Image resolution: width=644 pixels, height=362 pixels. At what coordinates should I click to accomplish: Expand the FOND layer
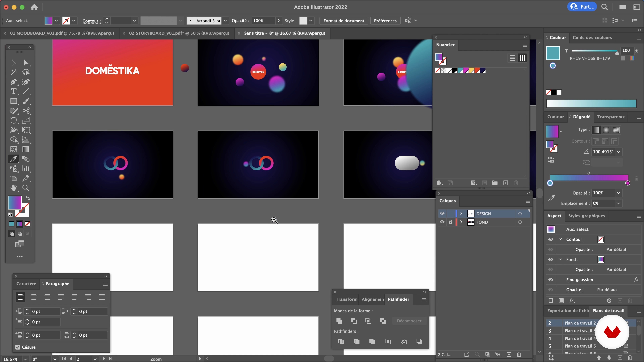point(461,222)
